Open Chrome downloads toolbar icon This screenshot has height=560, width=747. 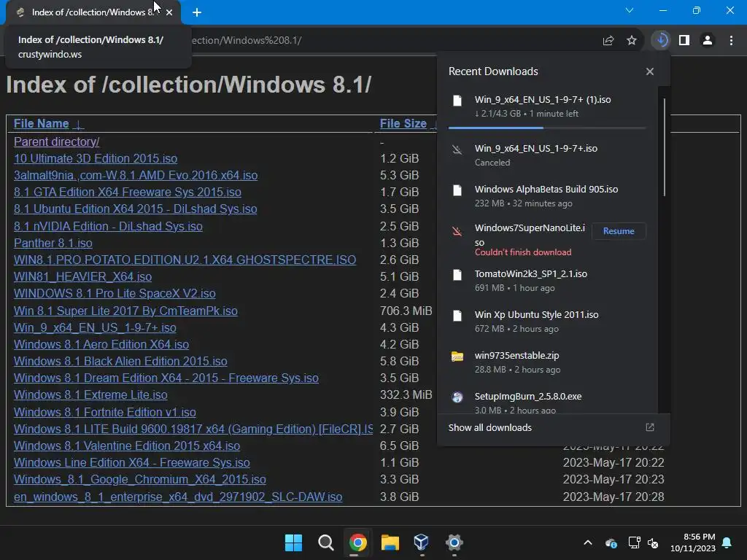tap(661, 40)
